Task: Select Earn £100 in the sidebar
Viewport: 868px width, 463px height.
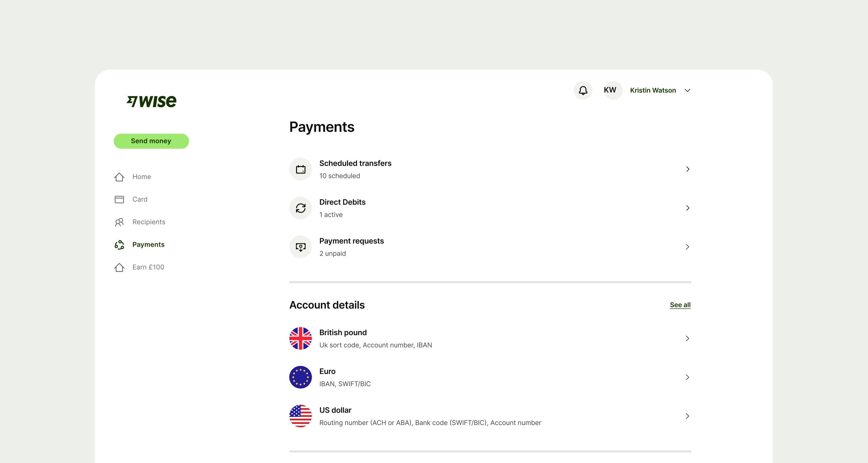Action: [148, 267]
